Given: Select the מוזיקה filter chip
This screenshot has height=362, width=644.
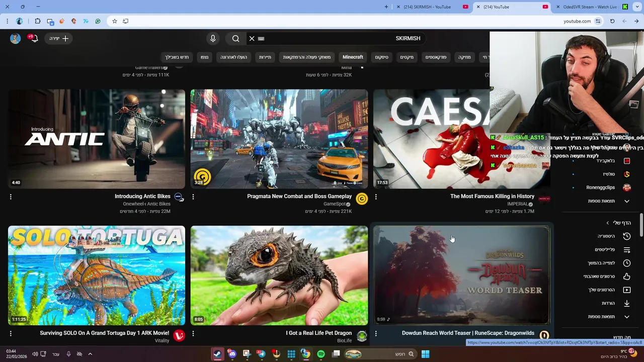Looking at the screenshot, I should click(464, 57).
